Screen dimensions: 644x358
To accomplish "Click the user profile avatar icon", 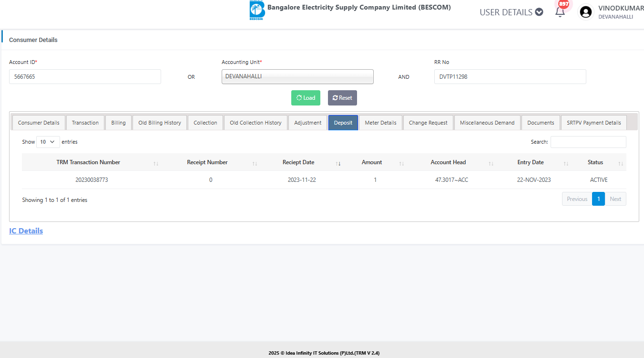I will pos(586,12).
